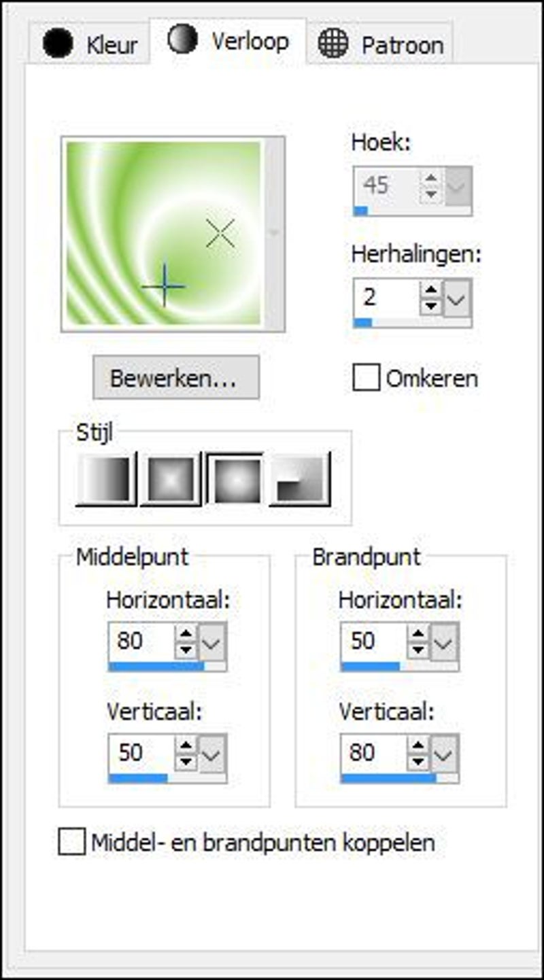This screenshot has height=980, width=544.
Task: Expand the Herhalingen dropdown arrow
Action: coord(458,298)
